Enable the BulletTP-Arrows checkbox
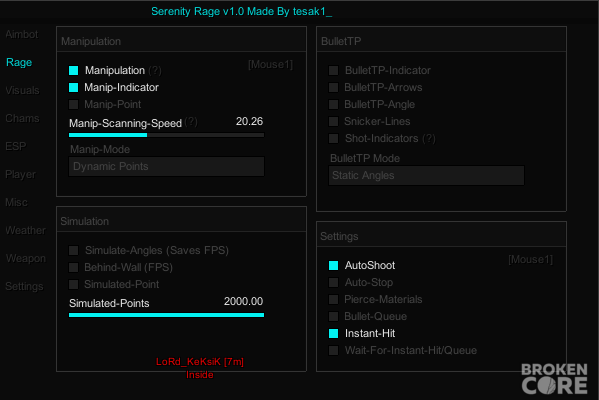 pos(333,87)
